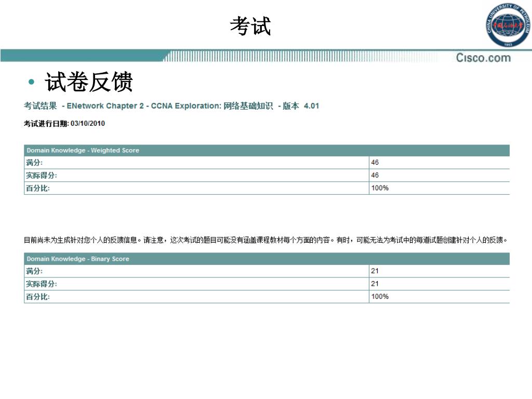The width and height of the screenshot is (532, 399).
Task: Select the full score value 46
Action: [375, 163]
